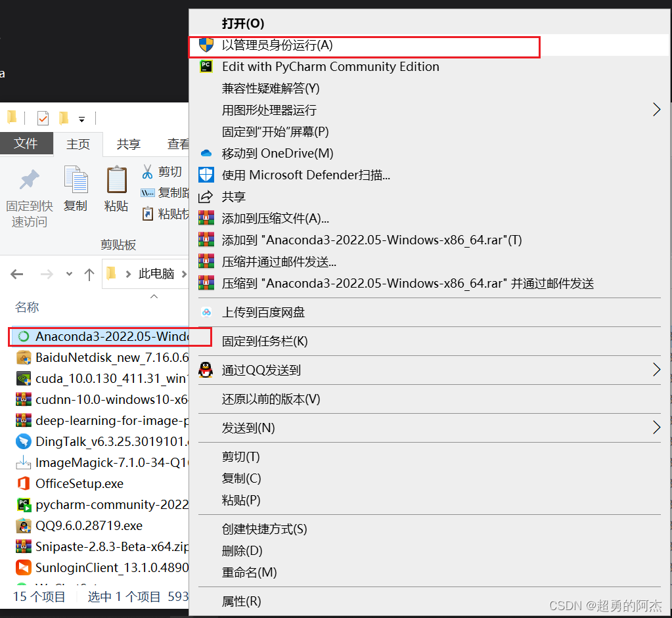This screenshot has height=618, width=672.
Task: Select 复制(C) in context menu
Action: point(241,478)
